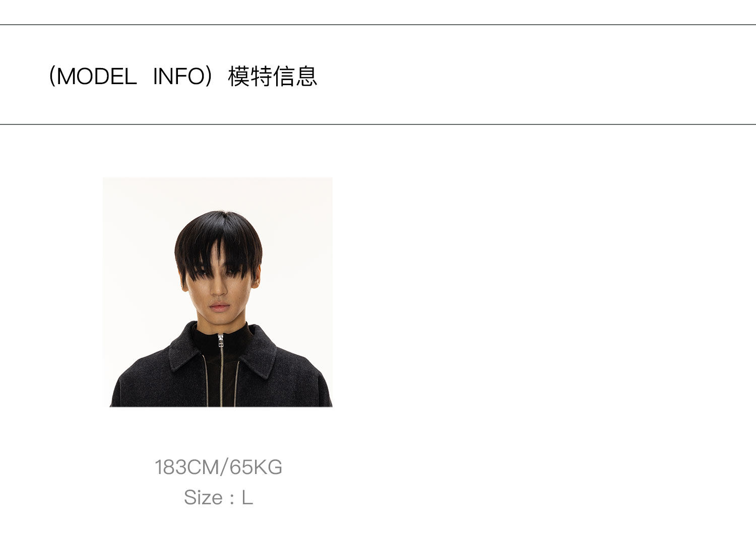Viewport: 756px width, 537px height.
Task: Click the "MODEL" word in heading
Action: coord(96,77)
